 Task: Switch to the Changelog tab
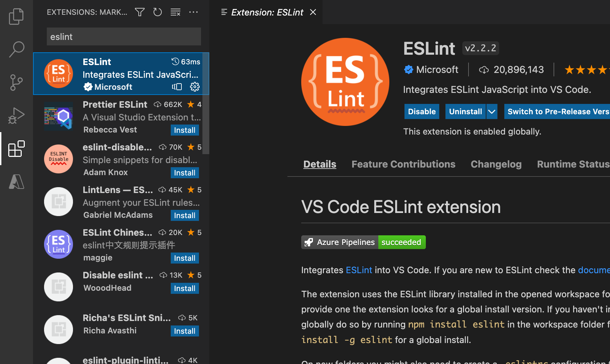(x=496, y=164)
